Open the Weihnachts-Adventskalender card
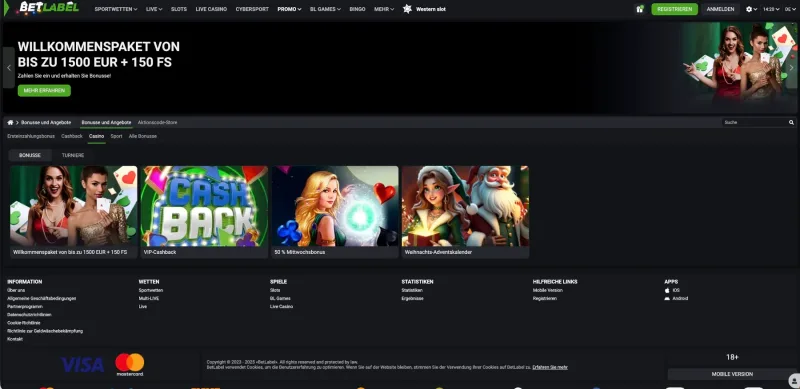Screen dimensions: 800x389 click(x=465, y=212)
